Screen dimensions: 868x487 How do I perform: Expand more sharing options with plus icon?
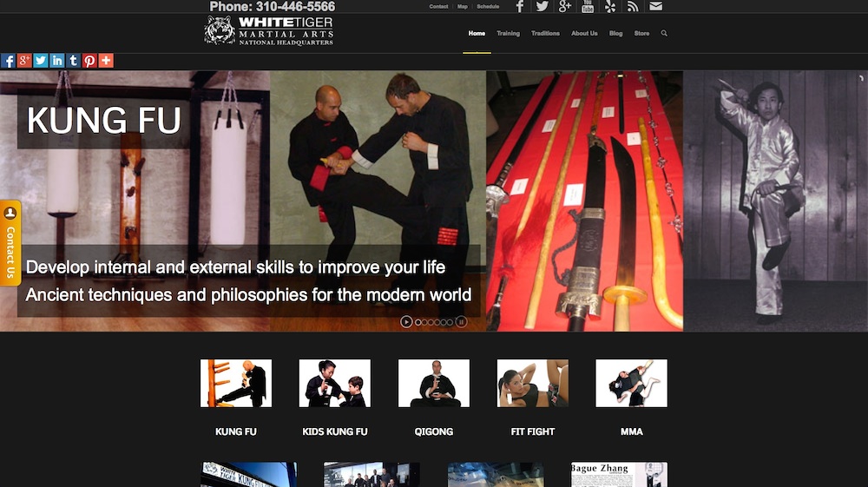pos(106,61)
